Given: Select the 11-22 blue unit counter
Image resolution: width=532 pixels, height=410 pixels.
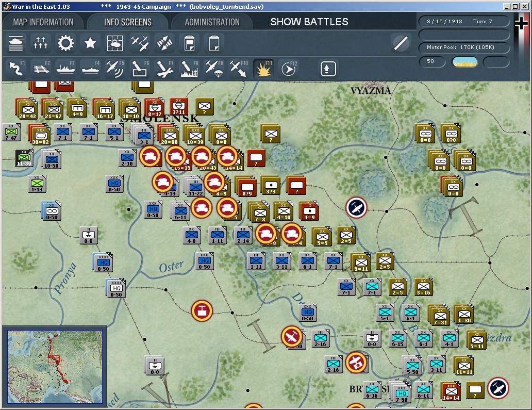Looking at the screenshot, I should (x=196, y=187).
